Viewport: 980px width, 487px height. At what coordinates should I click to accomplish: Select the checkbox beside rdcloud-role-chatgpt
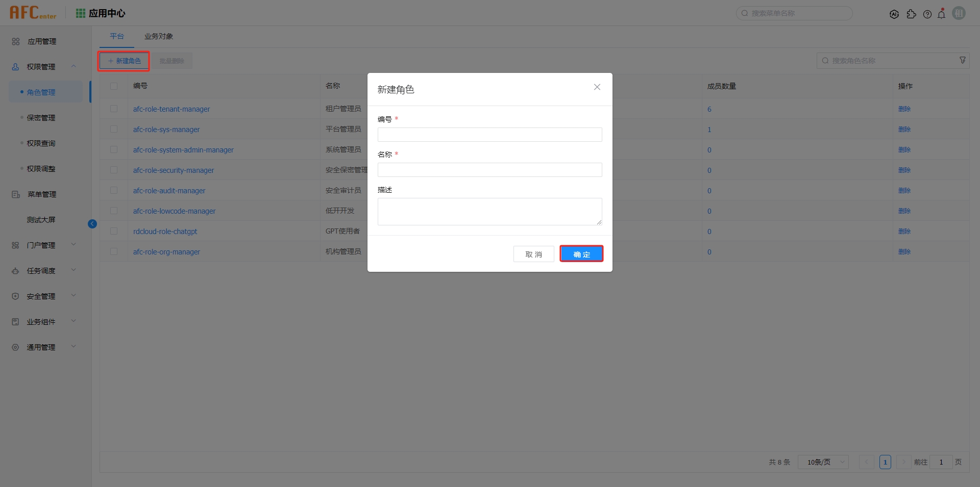(x=114, y=231)
